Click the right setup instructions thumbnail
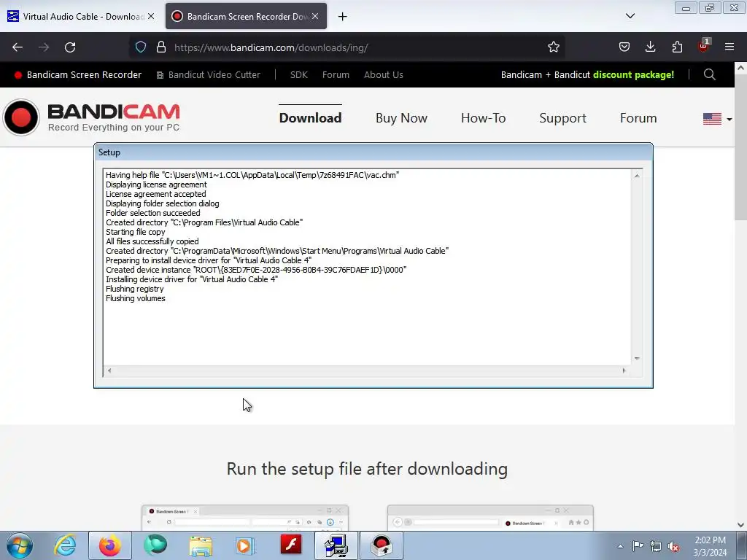 (490, 518)
